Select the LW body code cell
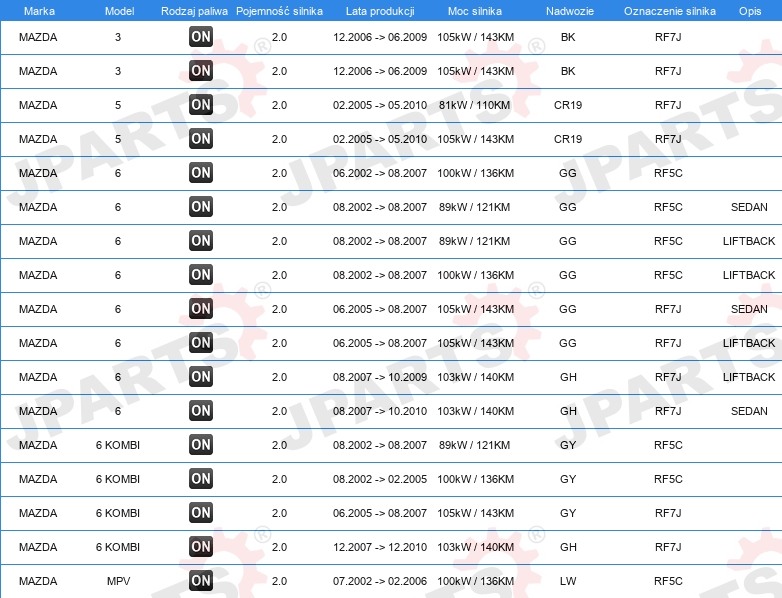 pyautogui.click(x=568, y=581)
